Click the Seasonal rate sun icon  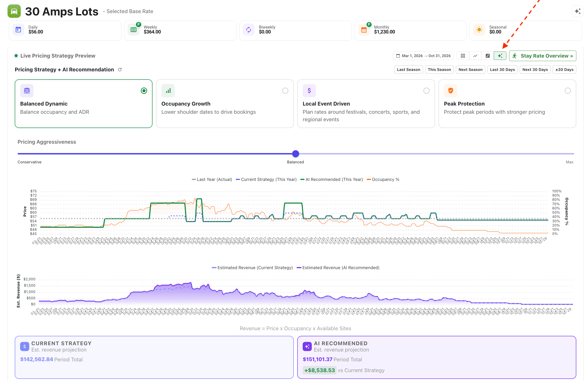click(479, 30)
